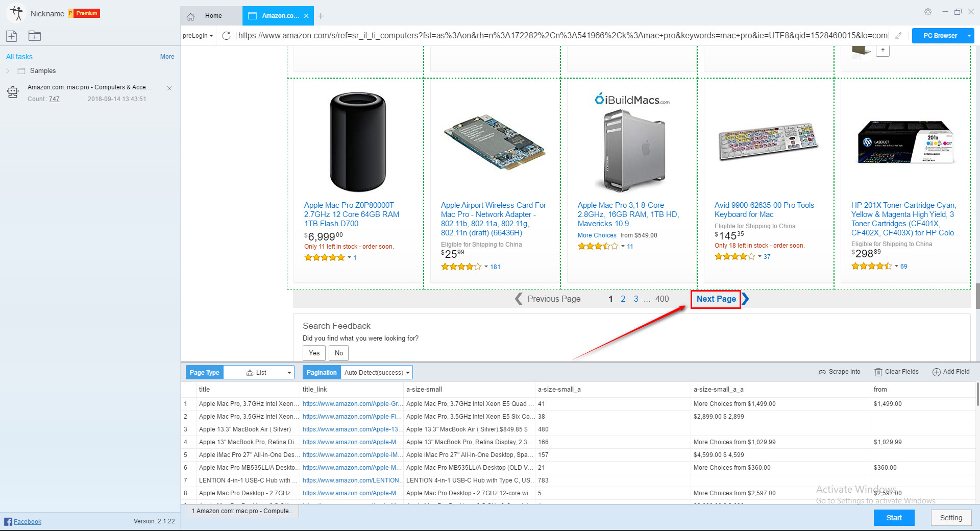
Task: Open Pagination Auto Detect dropdown
Action: click(x=377, y=373)
